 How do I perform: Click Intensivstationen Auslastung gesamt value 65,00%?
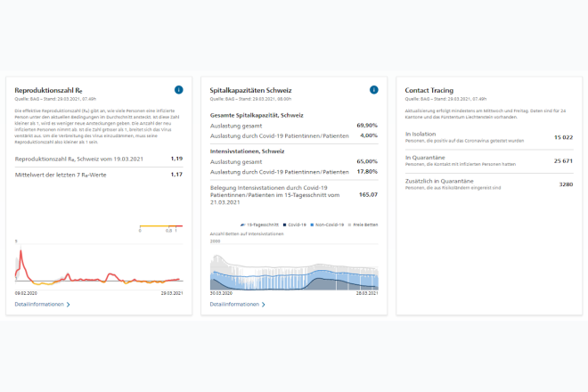click(x=367, y=161)
